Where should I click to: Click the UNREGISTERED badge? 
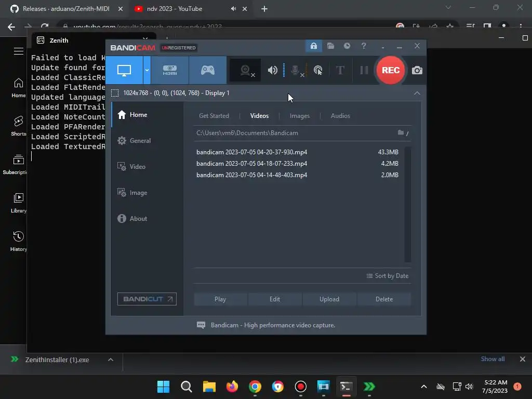pos(179,48)
